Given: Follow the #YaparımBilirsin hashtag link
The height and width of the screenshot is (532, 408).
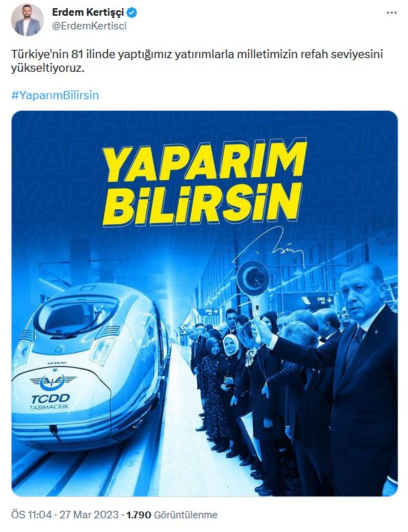Looking at the screenshot, I should coord(55,95).
